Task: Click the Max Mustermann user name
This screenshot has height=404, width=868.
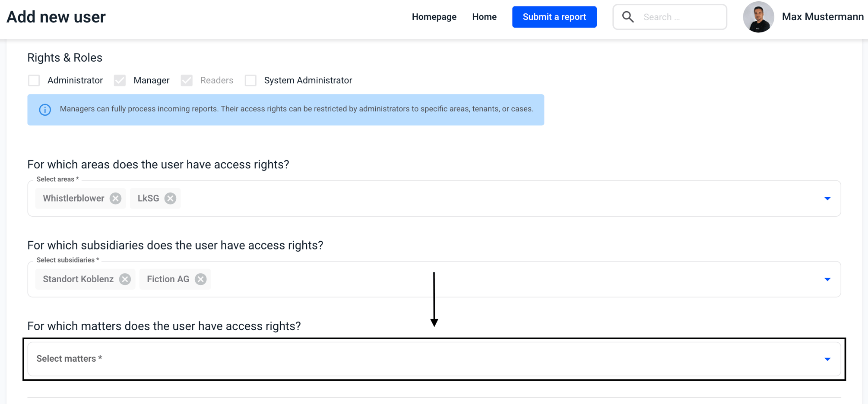Action: 823,17
